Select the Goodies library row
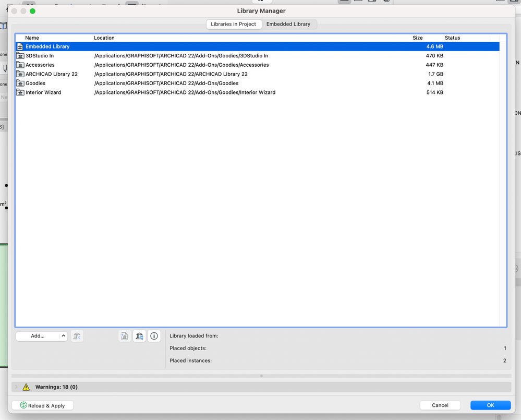Screen dimensions: 521x420 coord(258,83)
